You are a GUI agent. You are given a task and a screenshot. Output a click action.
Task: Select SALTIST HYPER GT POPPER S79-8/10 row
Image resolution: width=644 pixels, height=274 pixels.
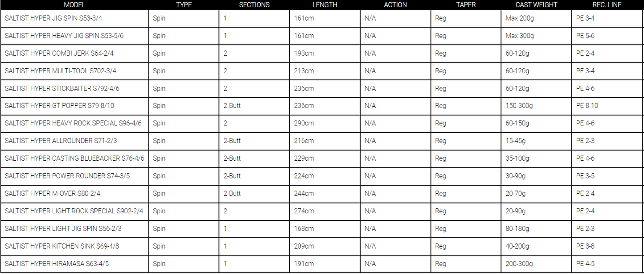coord(322,106)
